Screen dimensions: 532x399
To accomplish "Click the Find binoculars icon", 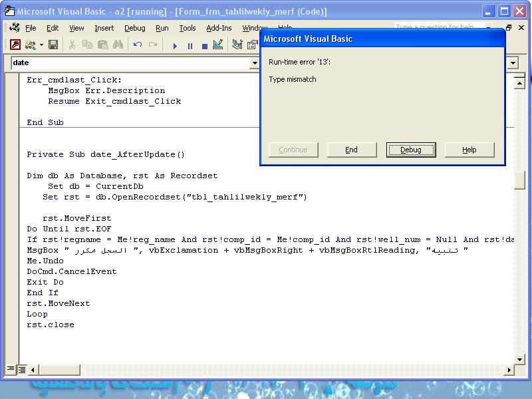I will tap(118, 45).
